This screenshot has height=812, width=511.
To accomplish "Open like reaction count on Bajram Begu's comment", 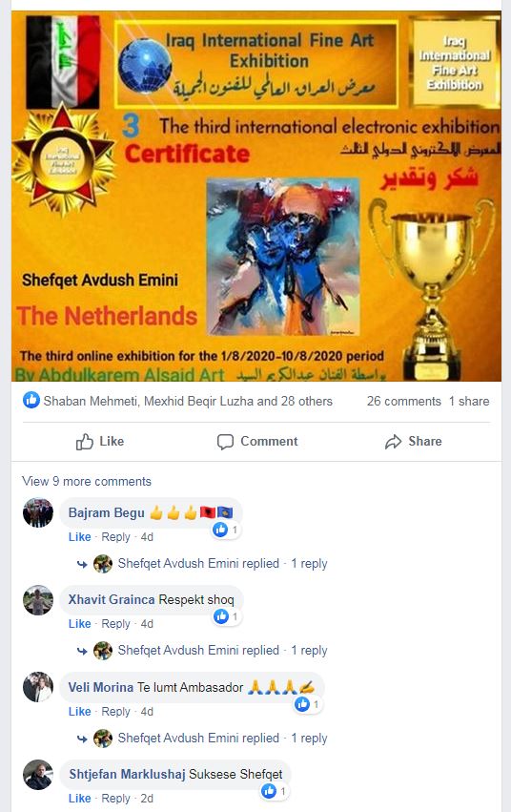I will (x=226, y=530).
